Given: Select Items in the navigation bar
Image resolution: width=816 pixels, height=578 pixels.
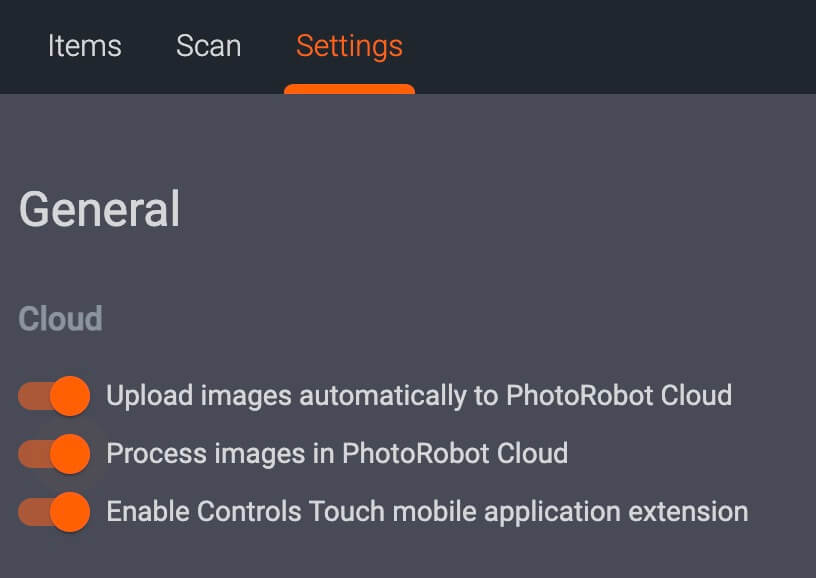Looking at the screenshot, I should coord(85,46).
